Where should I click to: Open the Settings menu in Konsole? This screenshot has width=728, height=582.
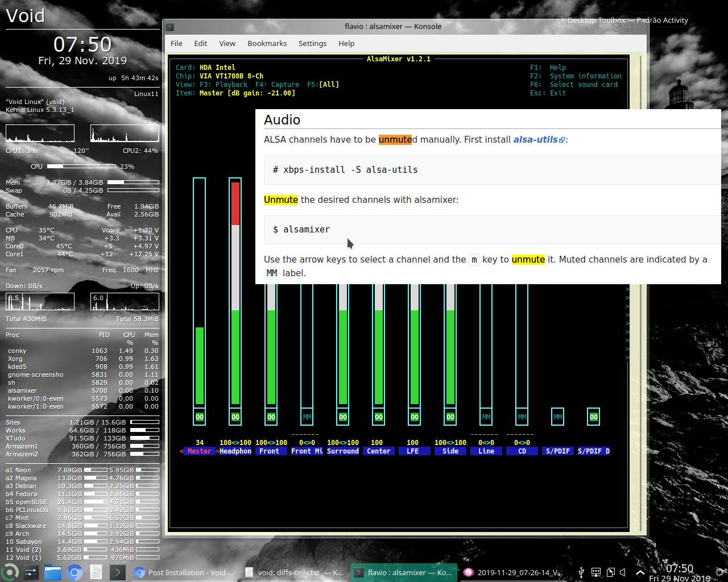point(312,43)
